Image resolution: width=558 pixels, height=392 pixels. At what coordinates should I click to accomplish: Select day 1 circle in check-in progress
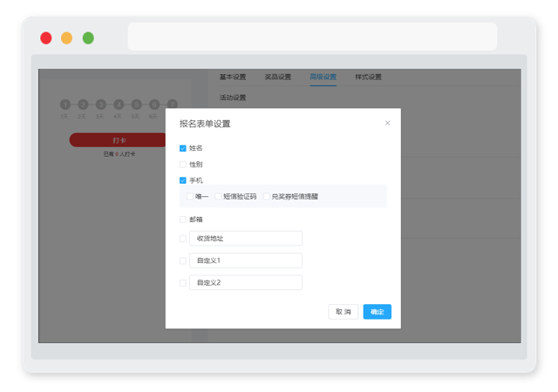pyautogui.click(x=65, y=105)
